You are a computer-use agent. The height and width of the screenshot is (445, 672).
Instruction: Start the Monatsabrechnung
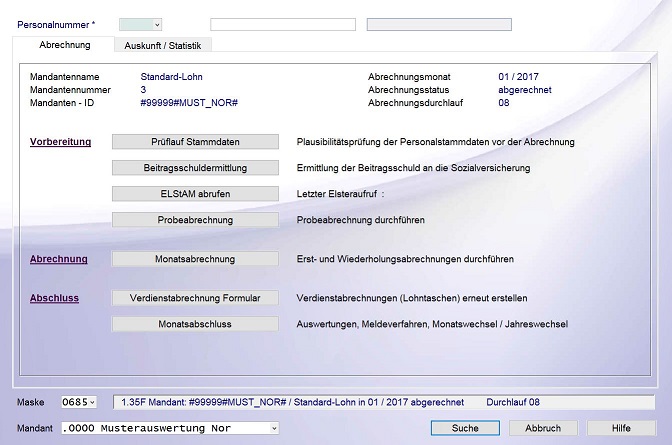pos(195,259)
